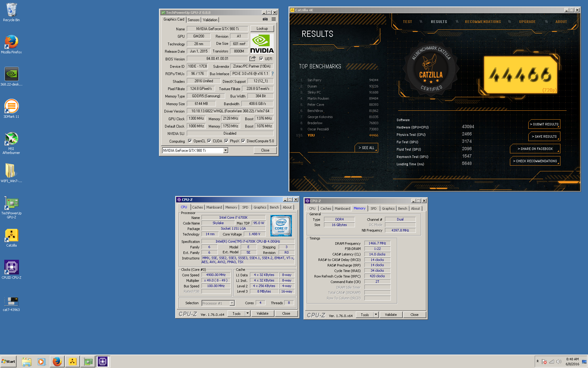Click the NVIDIA logo in GPU-Z
This screenshot has width=588, height=368.
coord(262,44)
